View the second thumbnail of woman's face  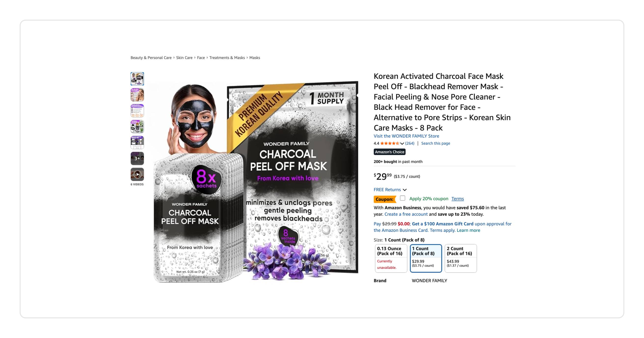point(137,95)
